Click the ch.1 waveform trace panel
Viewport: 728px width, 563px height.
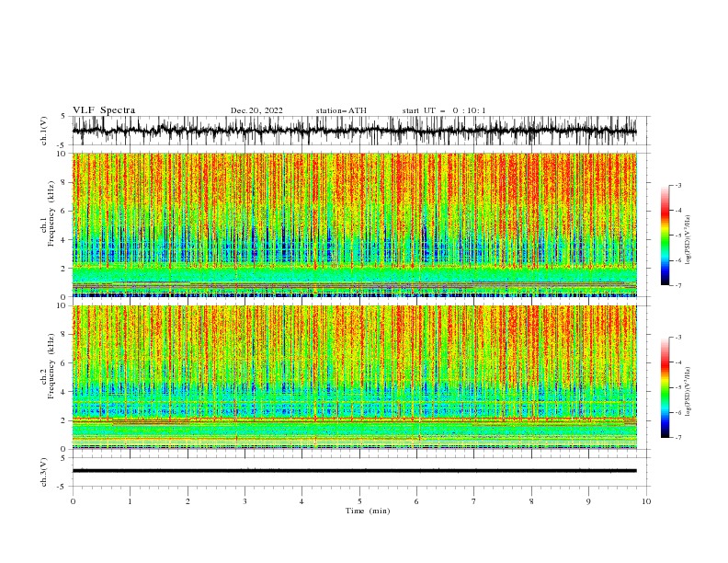click(x=360, y=131)
